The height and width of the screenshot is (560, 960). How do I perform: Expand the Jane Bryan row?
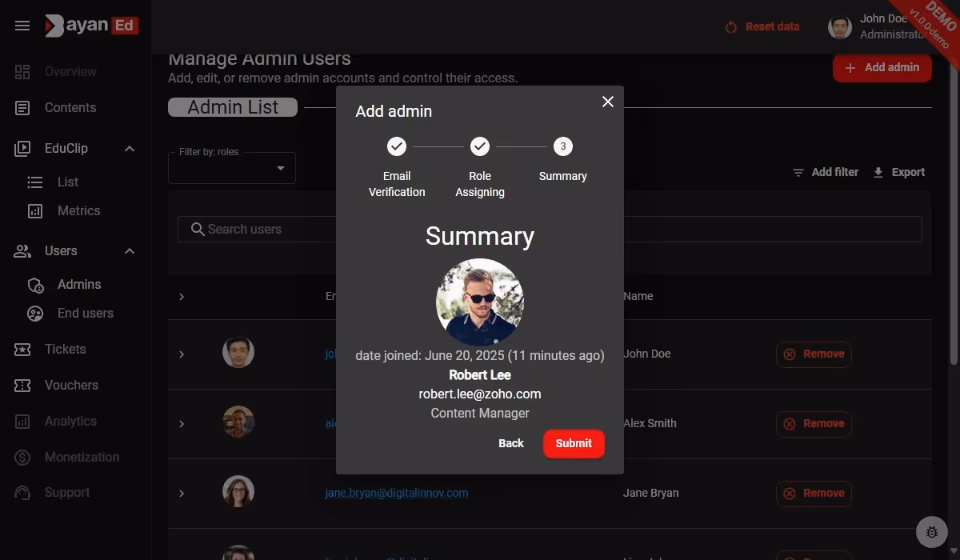point(182,494)
